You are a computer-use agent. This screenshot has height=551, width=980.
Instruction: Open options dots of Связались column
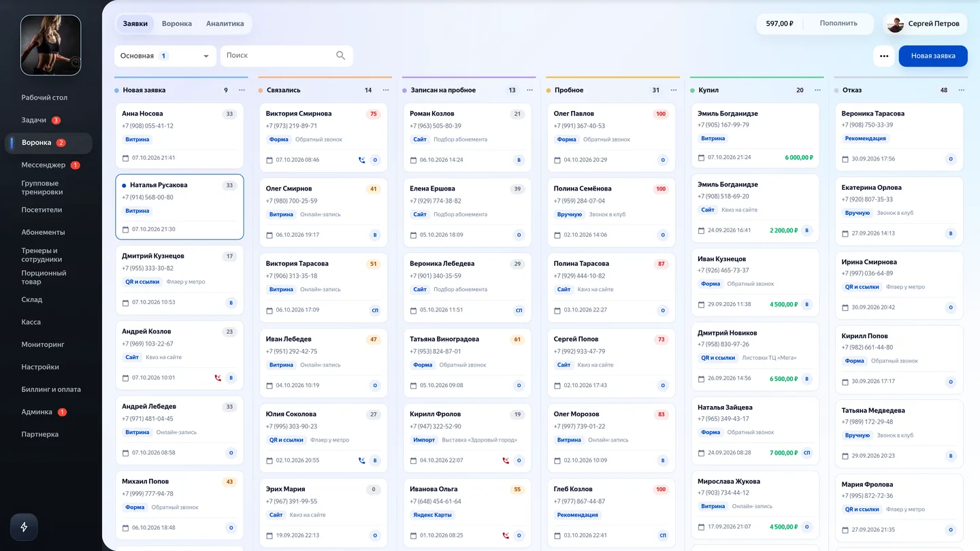coord(386,90)
